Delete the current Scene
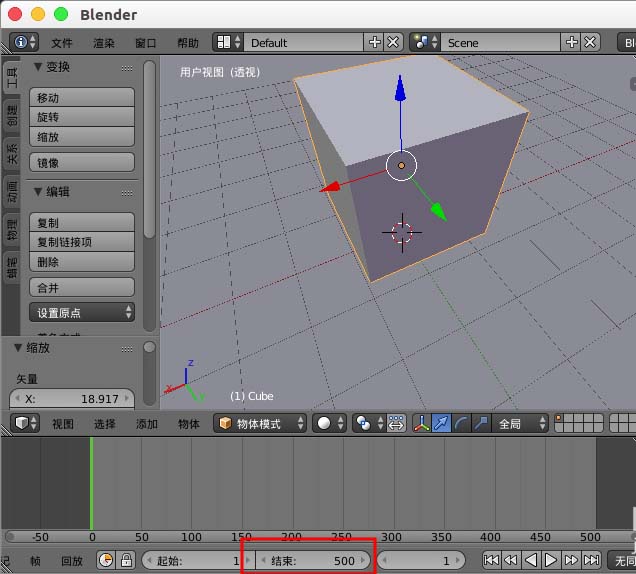636x574 pixels. pyautogui.click(x=590, y=42)
